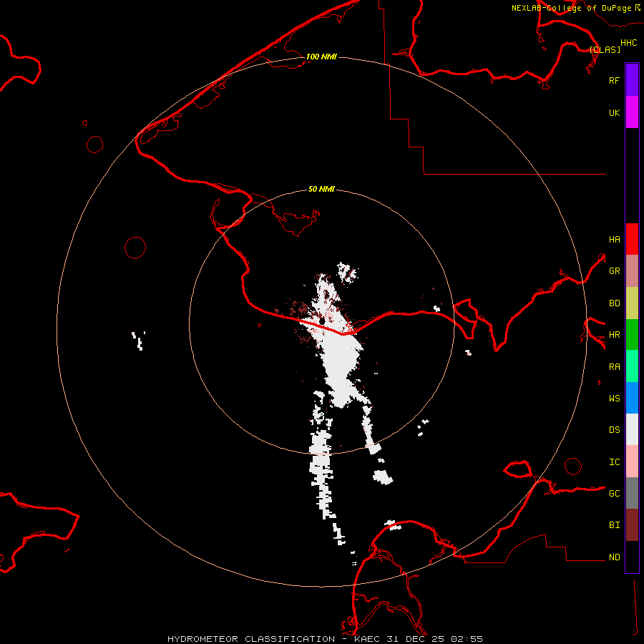Click the "KAEC" station identifier
644x644 pixels.
pyautogui.click(x=367, y=639)
